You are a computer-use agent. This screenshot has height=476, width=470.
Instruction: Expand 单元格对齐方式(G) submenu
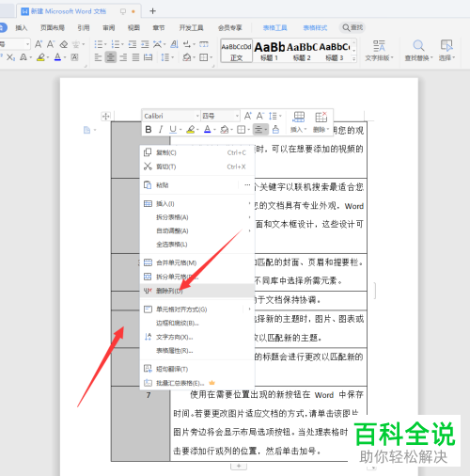[x=196, y=309]
